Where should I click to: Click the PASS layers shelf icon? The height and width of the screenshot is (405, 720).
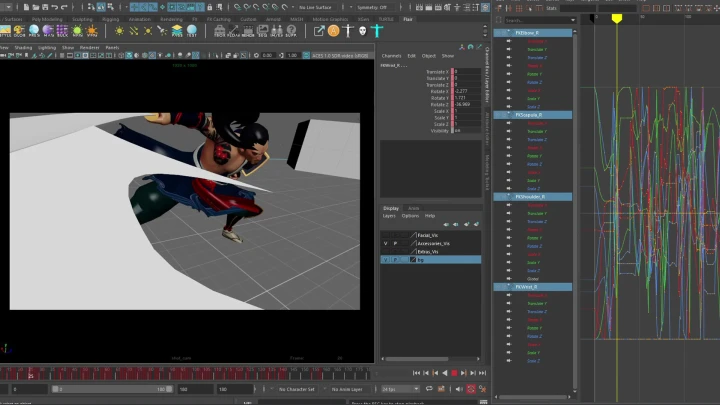(x=177, y=31)
